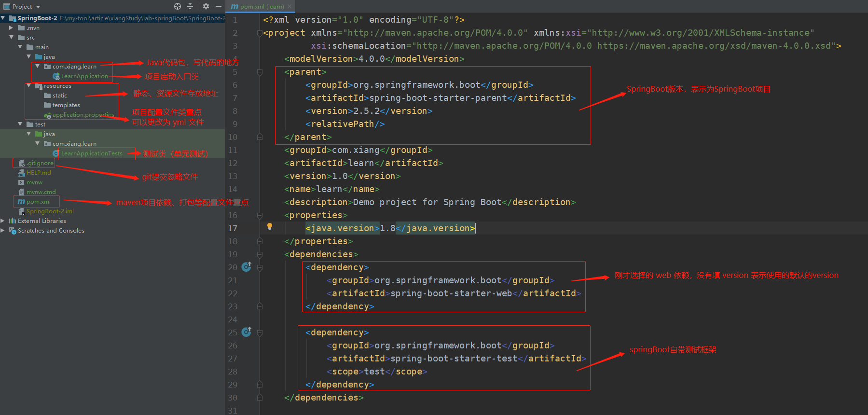Click the Maven icon beside pom.xml in tree
Screen dimensions: 868x415
(x=21, y=202)
